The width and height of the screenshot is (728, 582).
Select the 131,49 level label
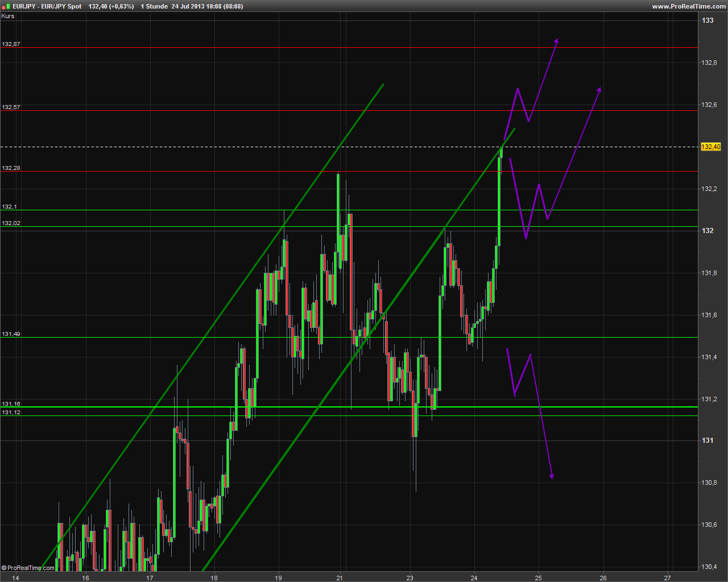[x=11, y=334]
